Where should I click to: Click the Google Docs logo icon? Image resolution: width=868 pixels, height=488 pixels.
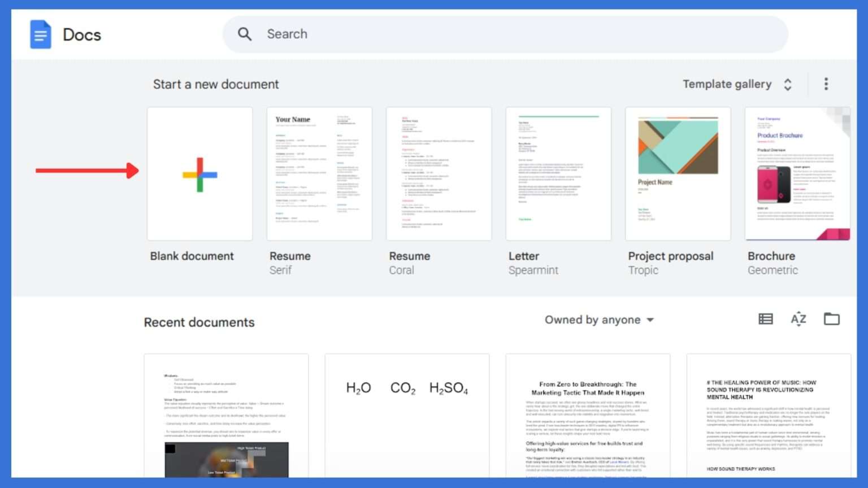[40, 34]
